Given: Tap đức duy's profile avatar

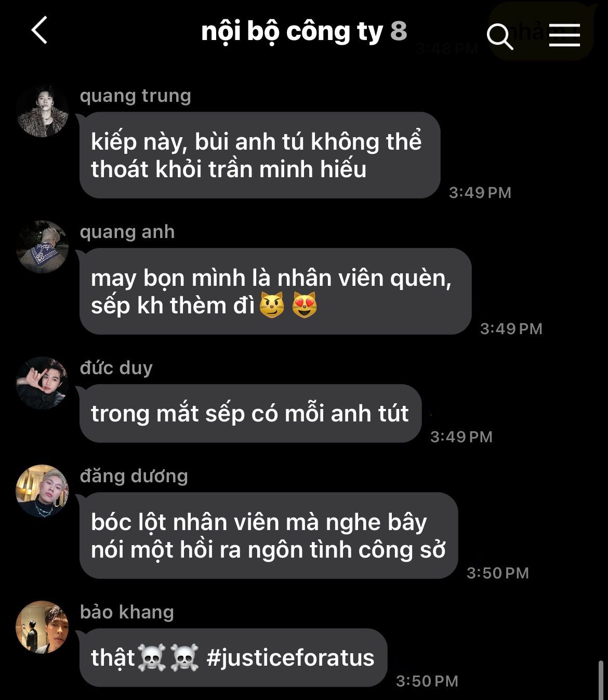Looking at the screenshot, I should coord(42,383).
